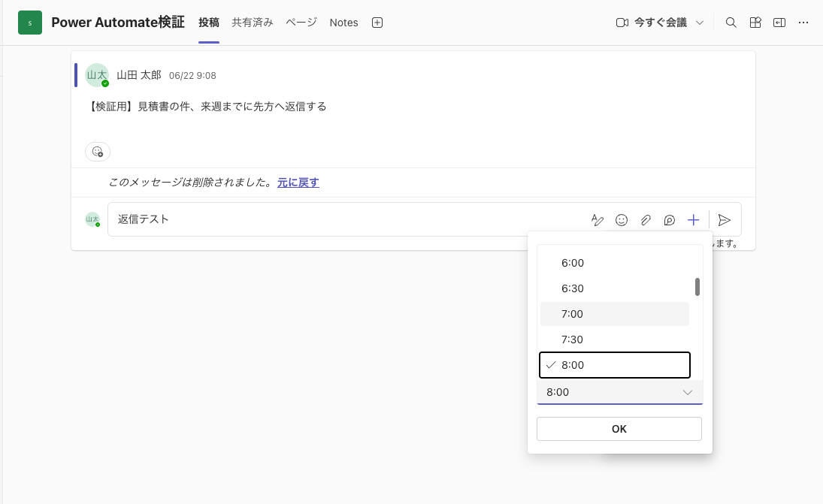
Task: Search in the channel with the magnifier icon
Action: coord(731,23)
